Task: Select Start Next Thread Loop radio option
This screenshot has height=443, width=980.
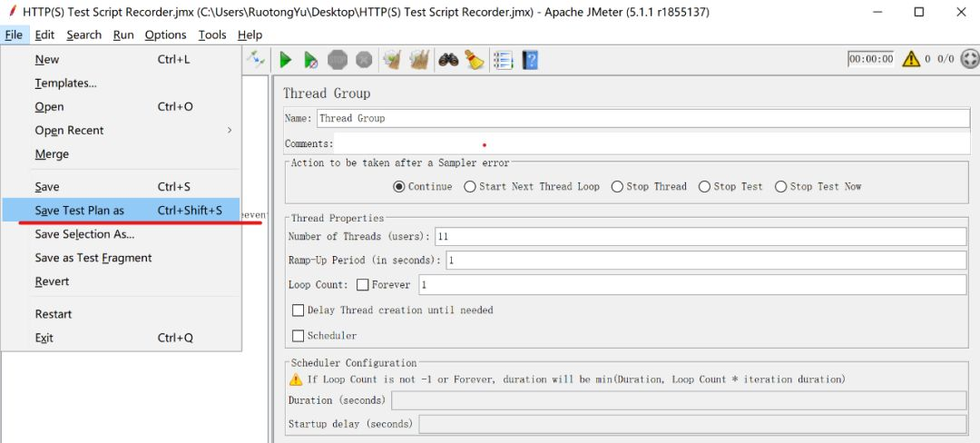Action: [531, 186]
